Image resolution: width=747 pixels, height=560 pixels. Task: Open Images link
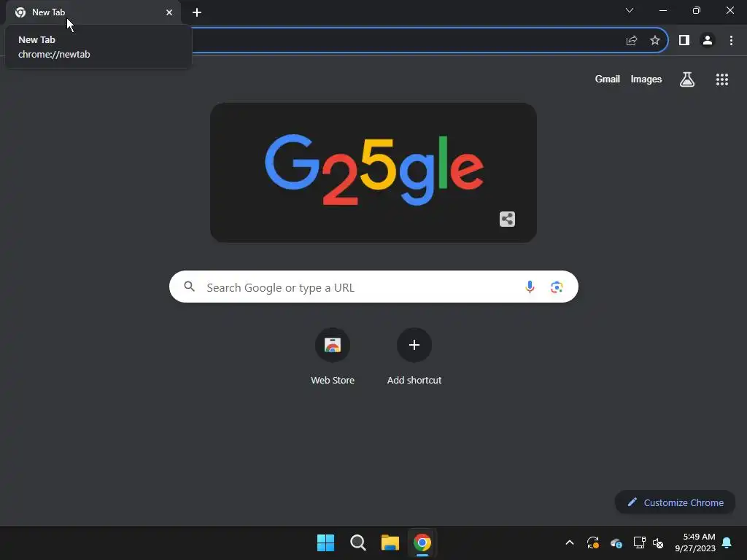tap(646, 79)
